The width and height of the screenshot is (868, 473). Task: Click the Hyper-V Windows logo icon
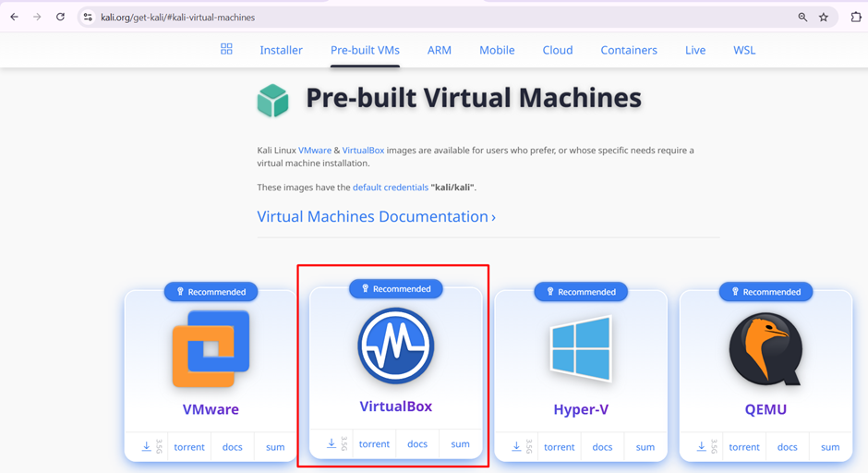click(581, 348)
